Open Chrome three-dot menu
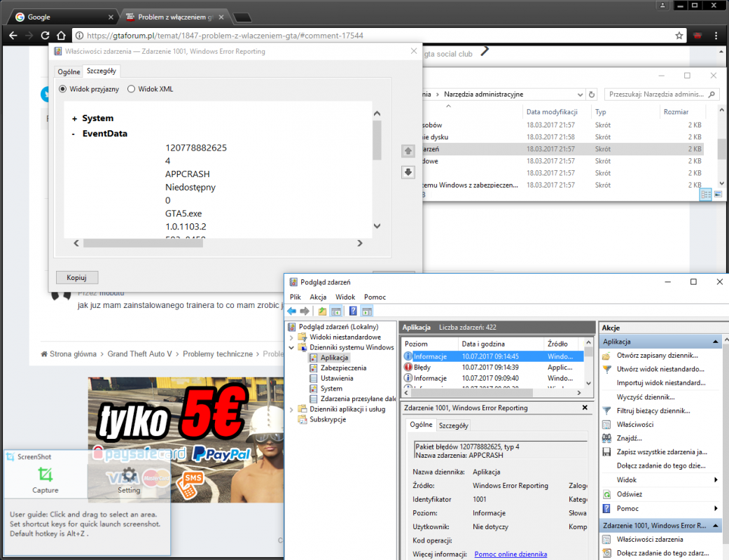Image resolution: width=729 pixels, height=560 pixels. coord(716,35)
